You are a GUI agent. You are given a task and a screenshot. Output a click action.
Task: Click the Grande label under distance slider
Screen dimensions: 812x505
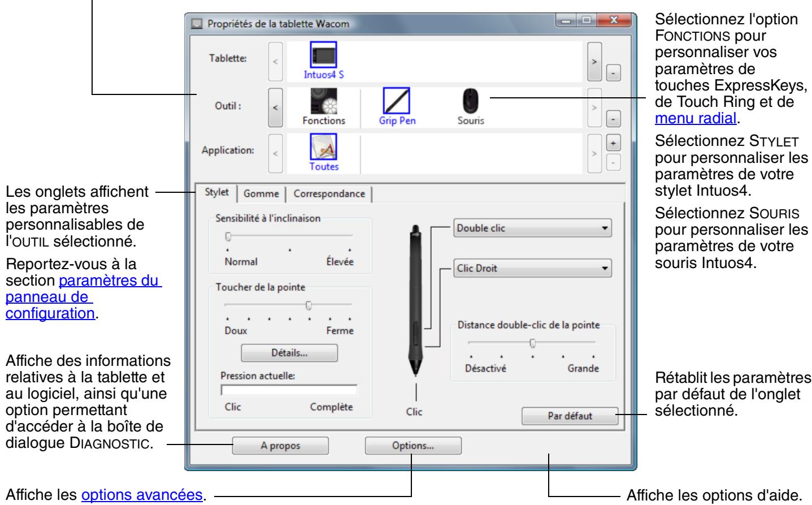tap(583, 368)
